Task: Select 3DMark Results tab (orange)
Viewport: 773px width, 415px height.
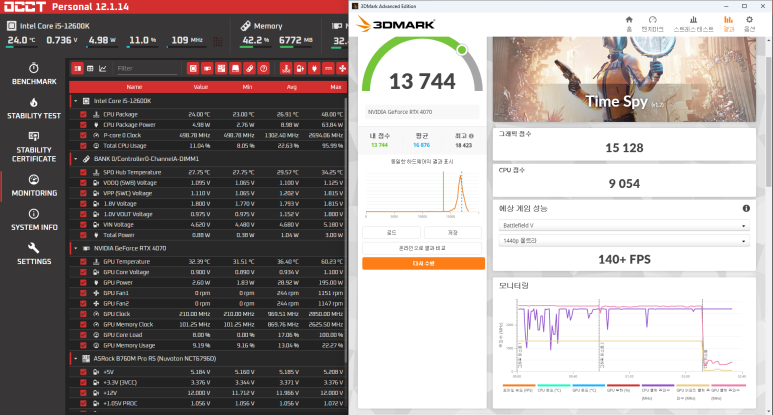Action: click(728, 24)
